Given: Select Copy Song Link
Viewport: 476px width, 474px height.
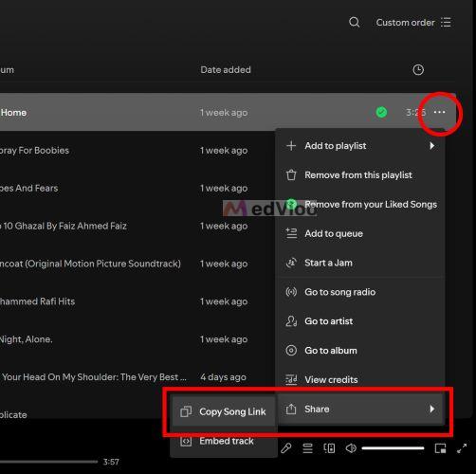Looking at the screenshot, I should point(224,411).
